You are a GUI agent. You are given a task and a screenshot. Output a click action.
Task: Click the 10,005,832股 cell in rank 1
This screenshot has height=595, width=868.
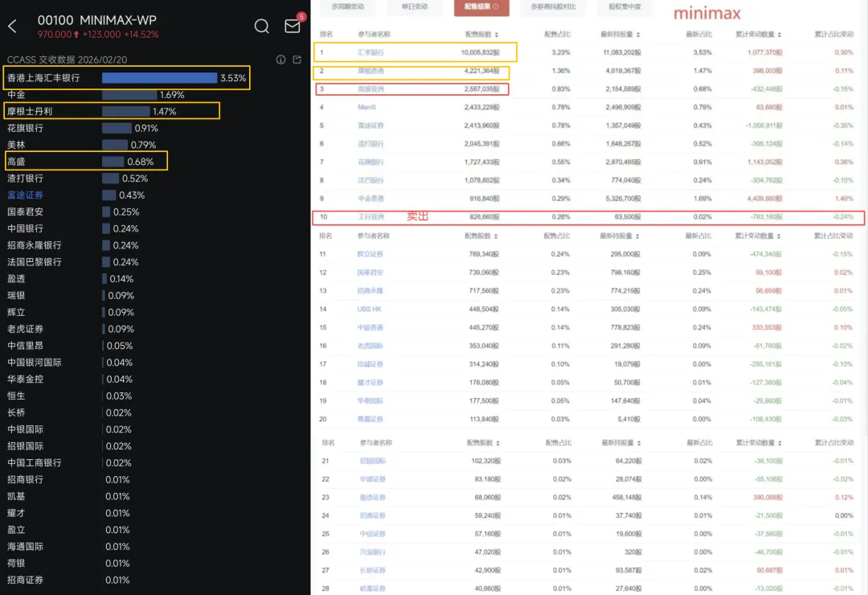pos(480,52)
